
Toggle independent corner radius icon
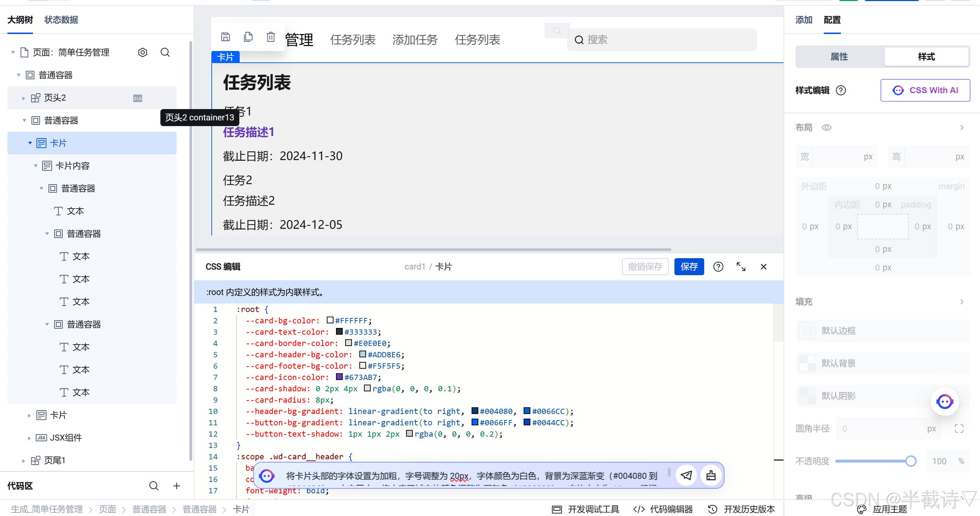[x=959, y=429]
